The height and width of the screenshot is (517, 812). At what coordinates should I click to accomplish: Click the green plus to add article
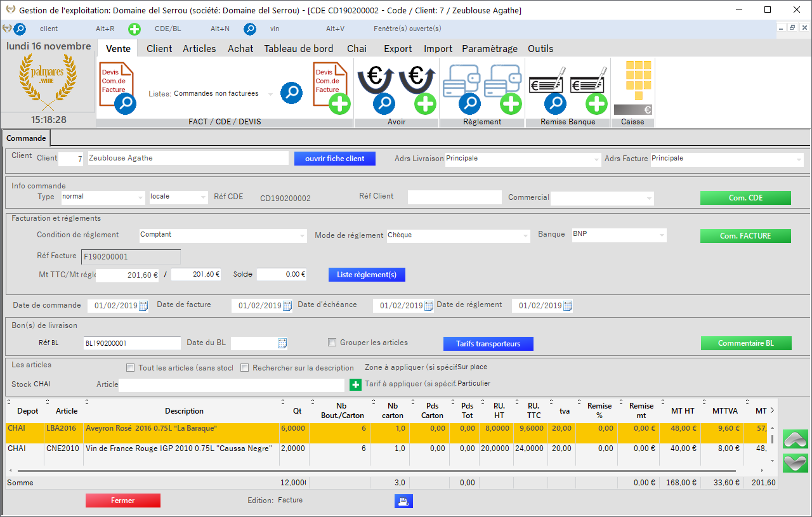[356, 384]
